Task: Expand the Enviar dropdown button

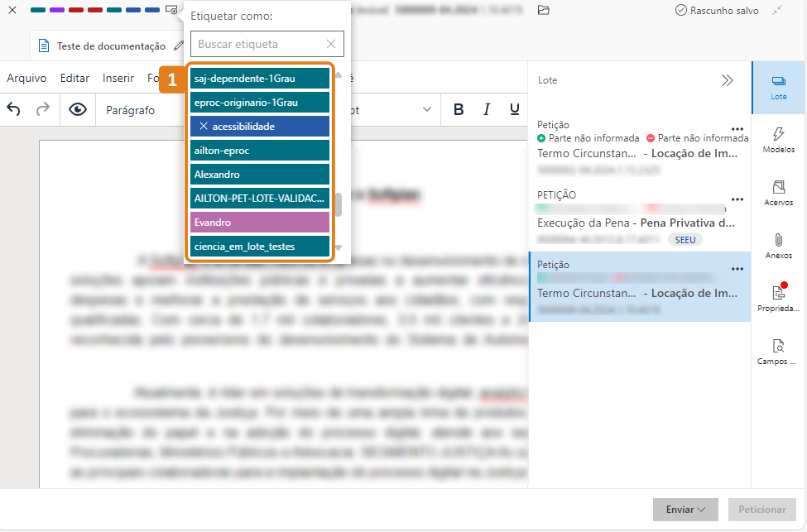Action: point(685,510)
